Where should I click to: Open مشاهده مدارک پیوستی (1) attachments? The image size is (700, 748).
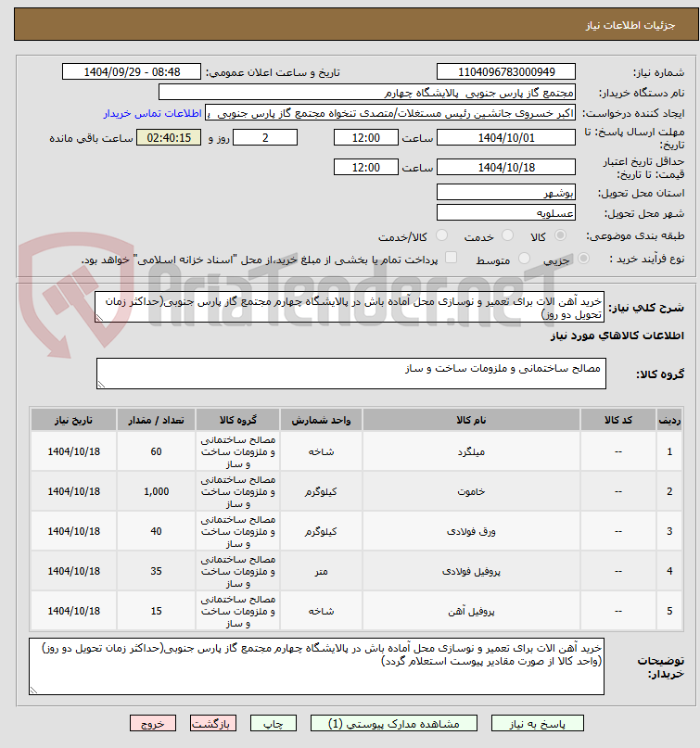coord(394,724)
